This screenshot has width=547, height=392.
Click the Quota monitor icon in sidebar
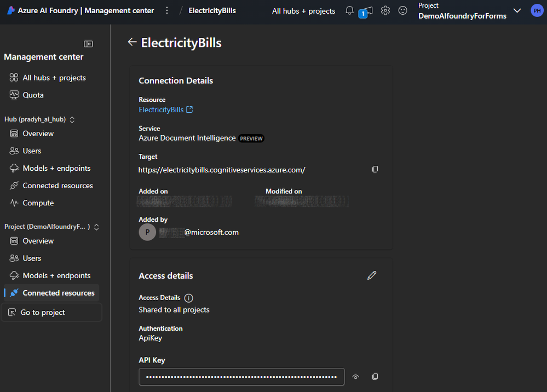tap(14, 95)
